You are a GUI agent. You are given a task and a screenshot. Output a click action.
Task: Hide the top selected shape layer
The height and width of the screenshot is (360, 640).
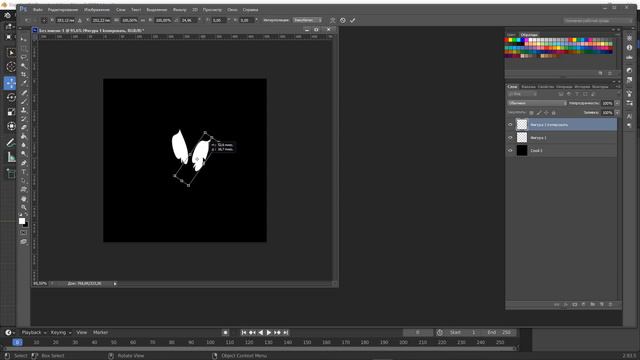[x=510, y=124]
